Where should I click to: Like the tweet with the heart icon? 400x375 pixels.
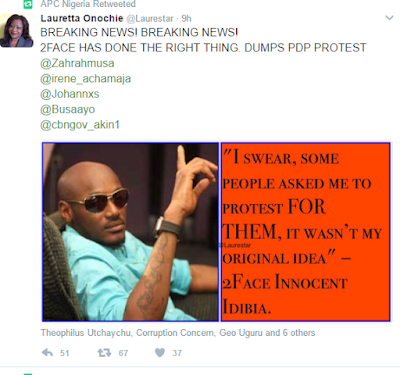point(160,352)
